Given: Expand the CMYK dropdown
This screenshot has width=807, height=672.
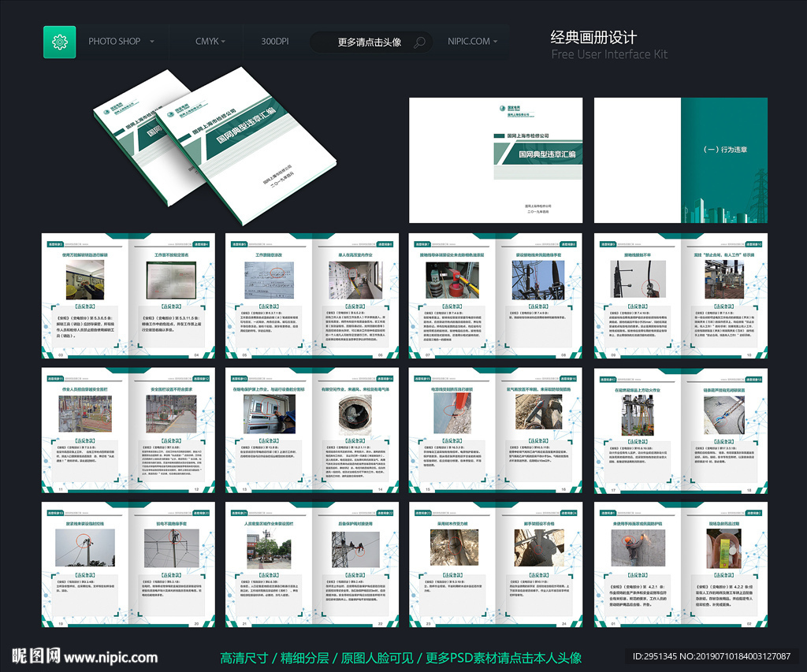Looking at the screenshot, I should pyautogui.click(x=210, y=41).
